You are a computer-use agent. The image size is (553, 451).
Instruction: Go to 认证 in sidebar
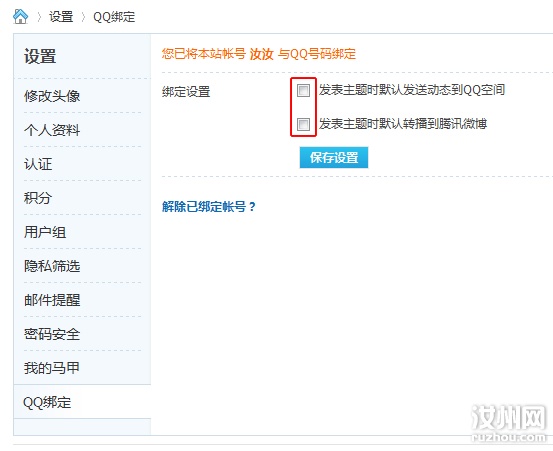pyautogui.click(x=38, y=164)
